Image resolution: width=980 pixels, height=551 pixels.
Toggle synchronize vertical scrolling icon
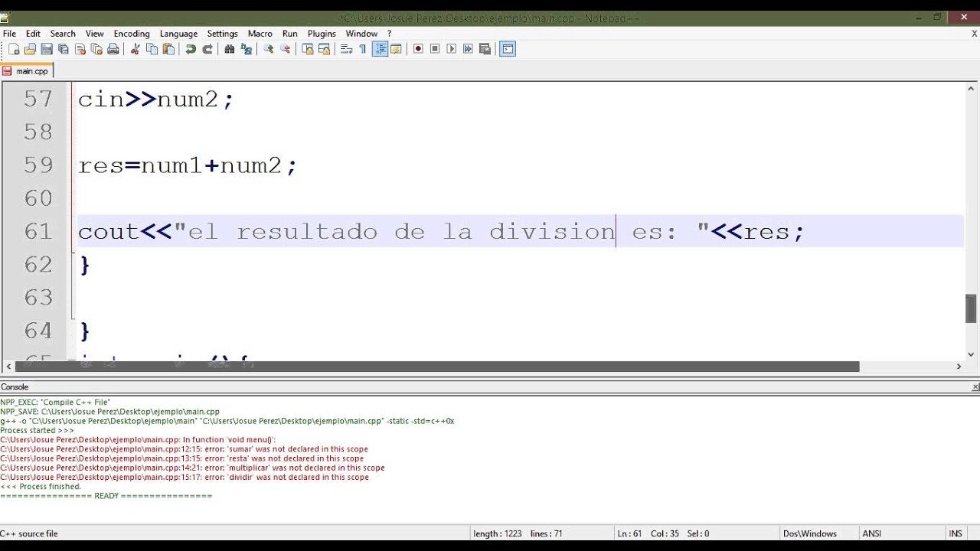pos(308,49)
